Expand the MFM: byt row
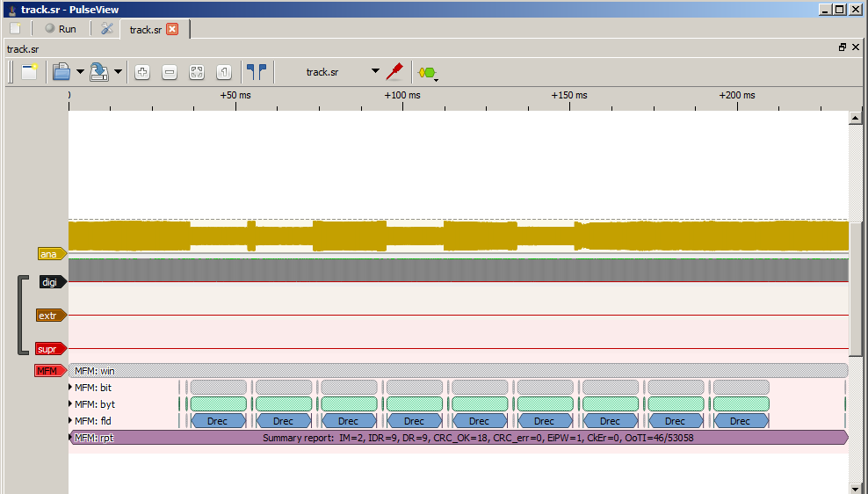The image size is (868, 494). pos(70,403)
